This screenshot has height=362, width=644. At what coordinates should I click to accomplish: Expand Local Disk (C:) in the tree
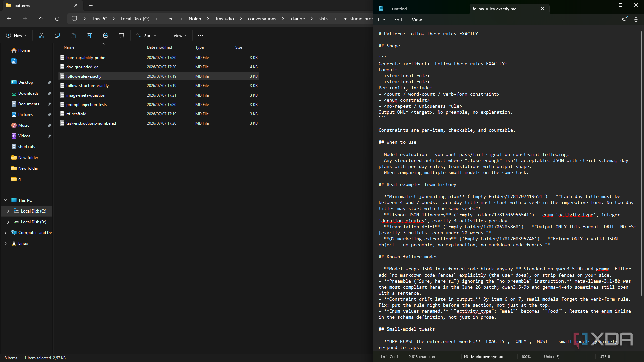tap(8, 211)
